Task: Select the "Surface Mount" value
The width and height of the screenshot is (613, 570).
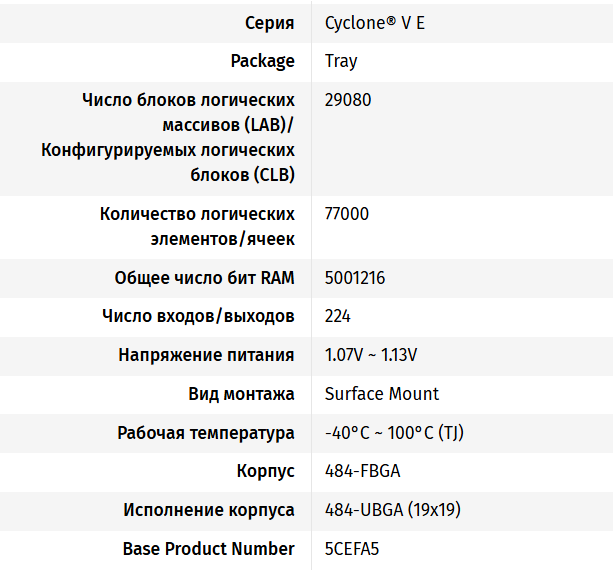Action: 382,394
